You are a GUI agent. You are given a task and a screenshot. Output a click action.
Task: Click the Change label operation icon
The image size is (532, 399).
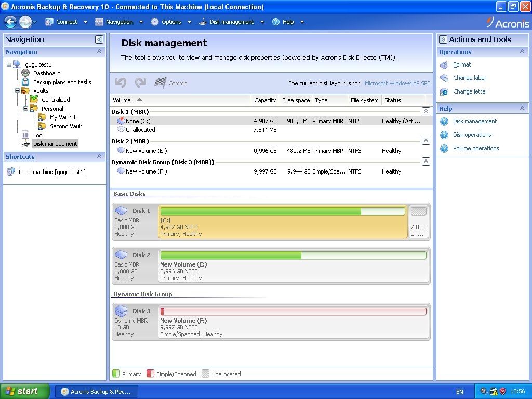444,78
